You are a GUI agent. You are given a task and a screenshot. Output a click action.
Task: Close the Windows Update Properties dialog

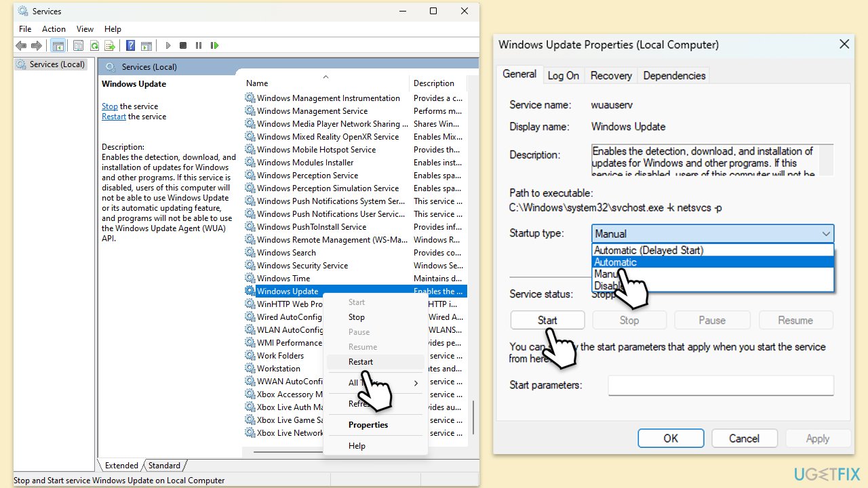[x=844, y=44]
